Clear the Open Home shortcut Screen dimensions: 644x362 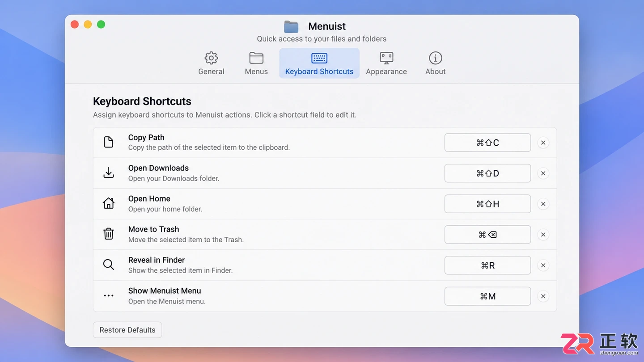pyautogui.click(x=543, y=204)
